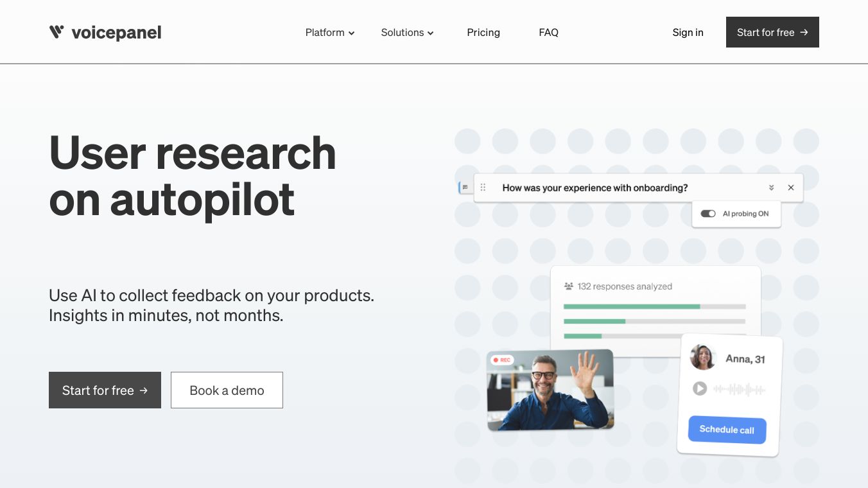The height and width of the screenshot is (488, 868).
Task: Click the 'Insights in minutes, not months.' text
Action: [166, 315]
